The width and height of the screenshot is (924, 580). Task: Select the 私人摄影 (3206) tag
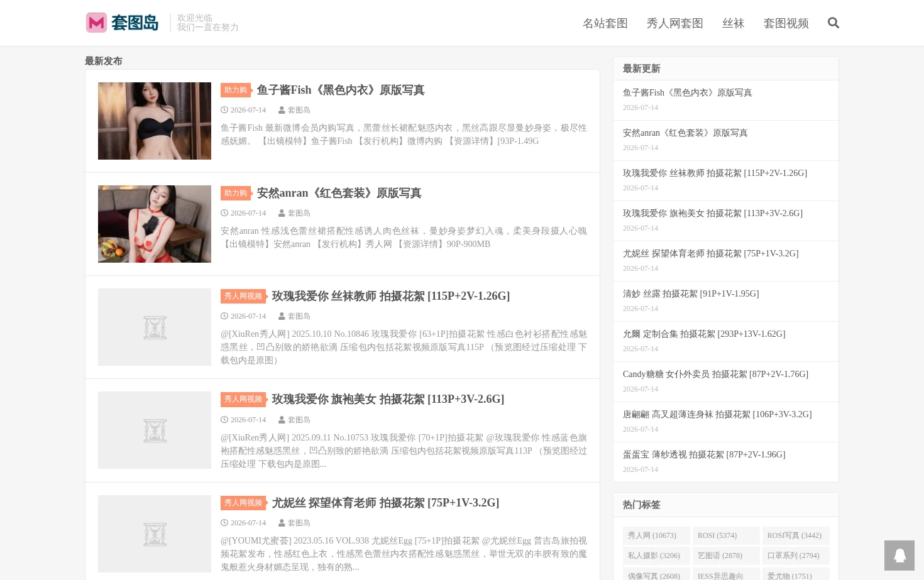[x=656, y=555]
